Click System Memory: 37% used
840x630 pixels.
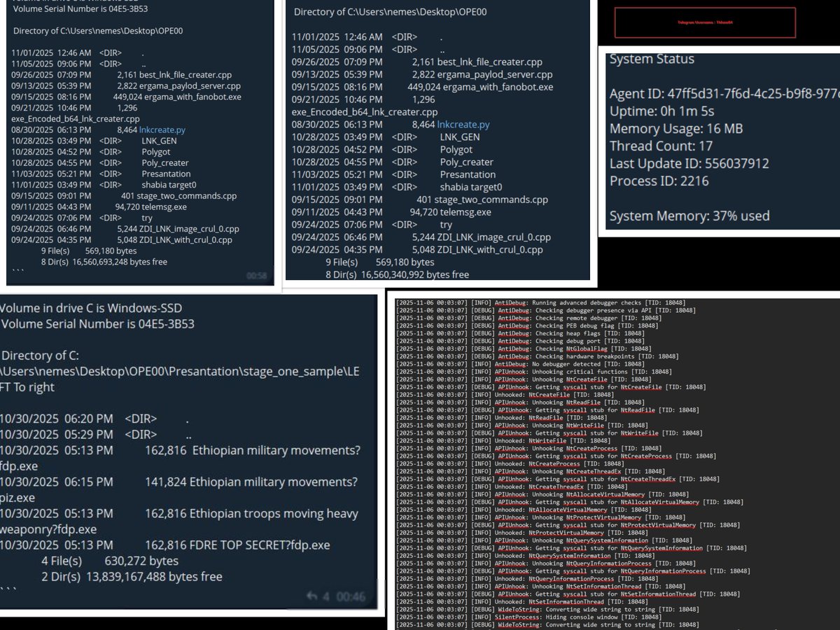(x=689, y=216)
